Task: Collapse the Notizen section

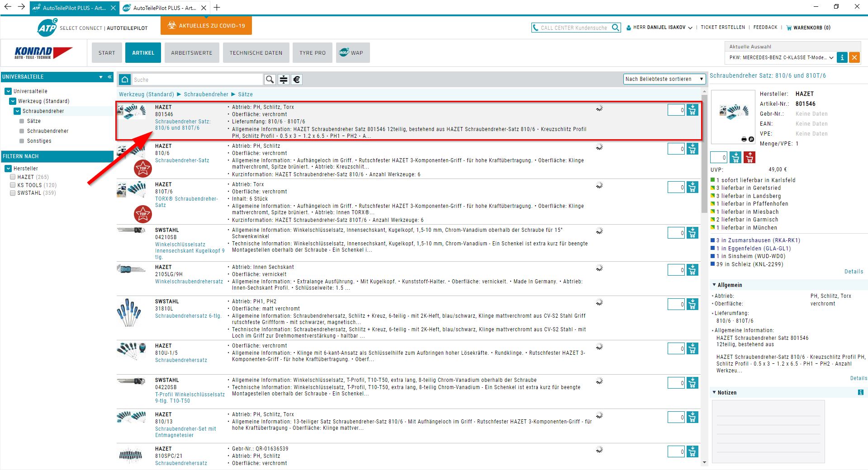Action: coord(714,393)
